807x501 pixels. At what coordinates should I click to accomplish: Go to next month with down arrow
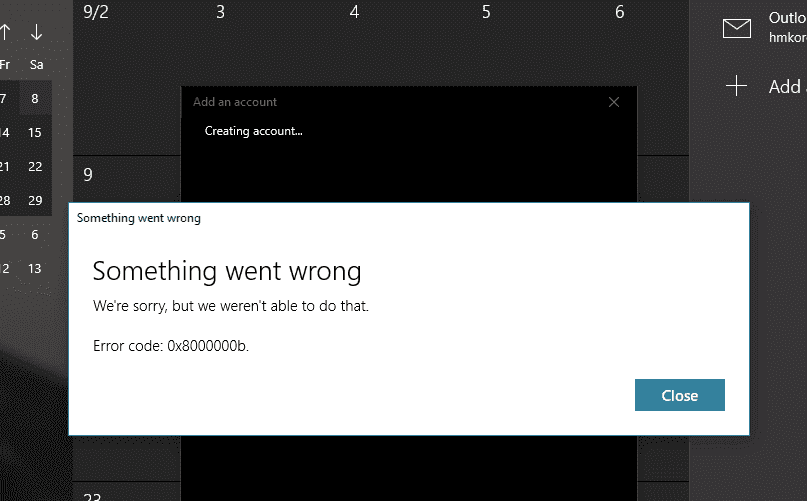[x=36, y=32]
